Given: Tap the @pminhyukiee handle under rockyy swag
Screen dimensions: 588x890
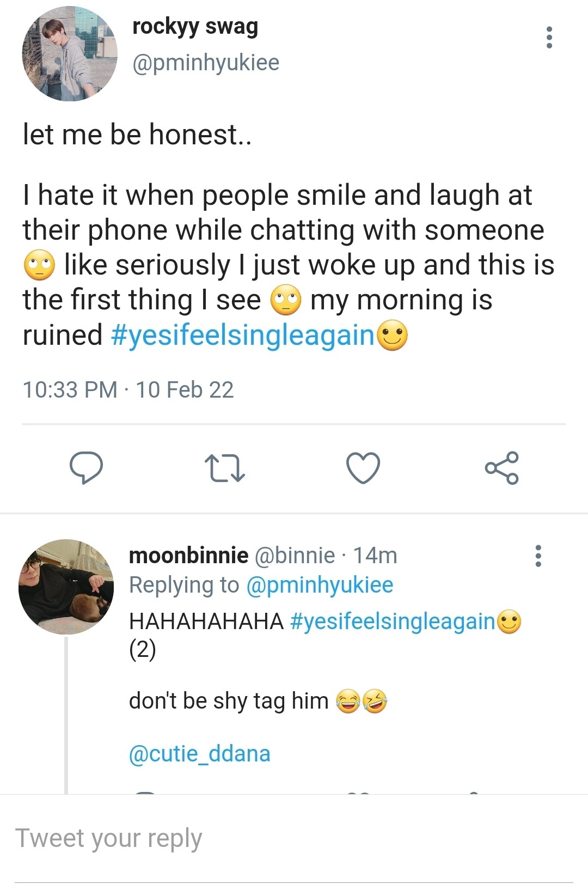Looking at the screenshot, I should (206, 63).
